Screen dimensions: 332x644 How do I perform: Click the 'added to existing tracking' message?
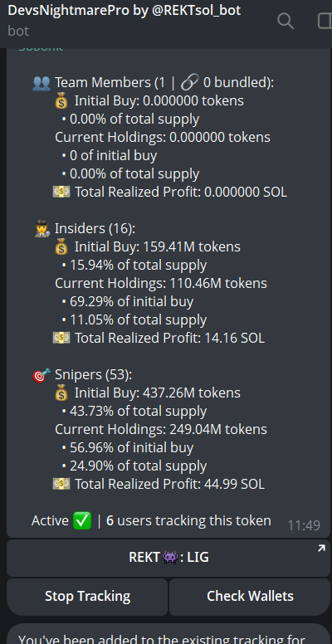click(x=168, y=633)
